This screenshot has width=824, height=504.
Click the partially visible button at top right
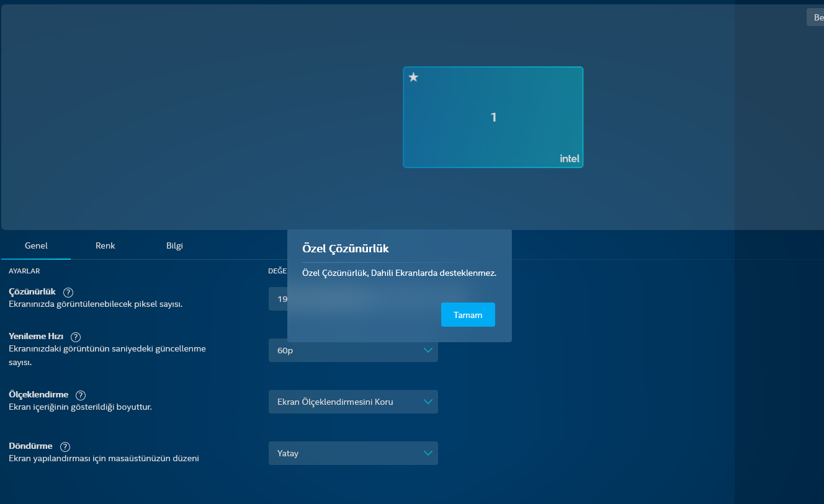pos(815,17)
